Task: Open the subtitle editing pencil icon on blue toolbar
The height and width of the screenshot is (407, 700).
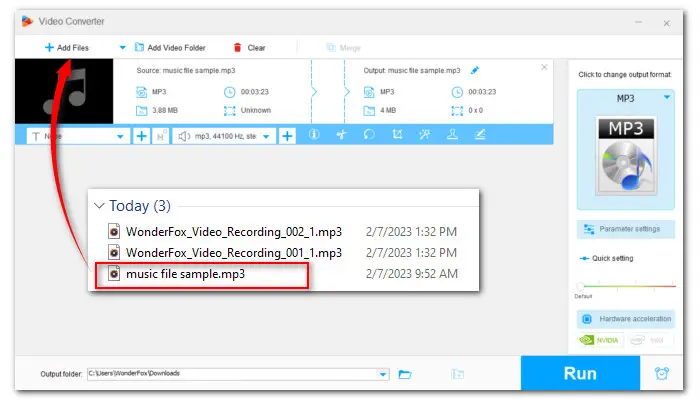Action: (x=480, y=134)
